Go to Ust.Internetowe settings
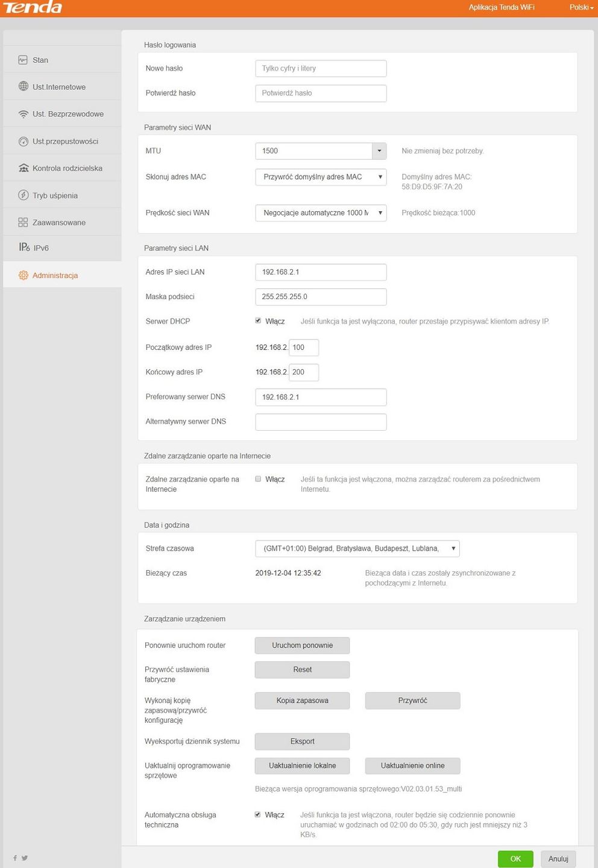 click(62, 87)
